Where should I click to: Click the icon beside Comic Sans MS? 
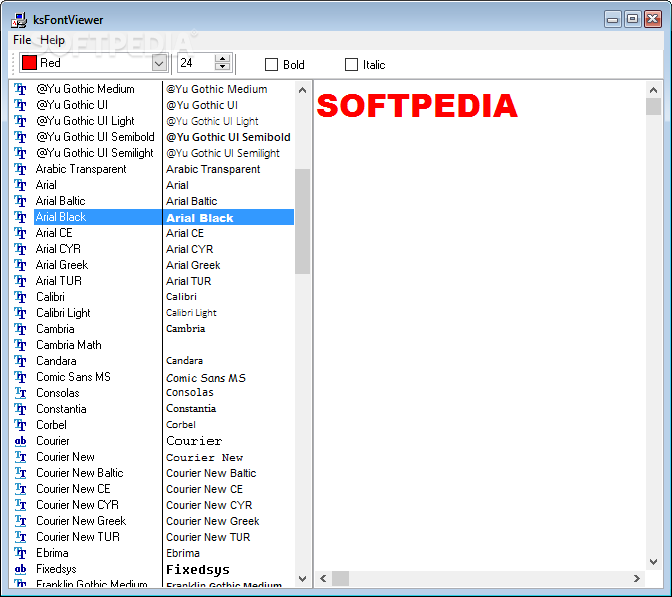20,377
